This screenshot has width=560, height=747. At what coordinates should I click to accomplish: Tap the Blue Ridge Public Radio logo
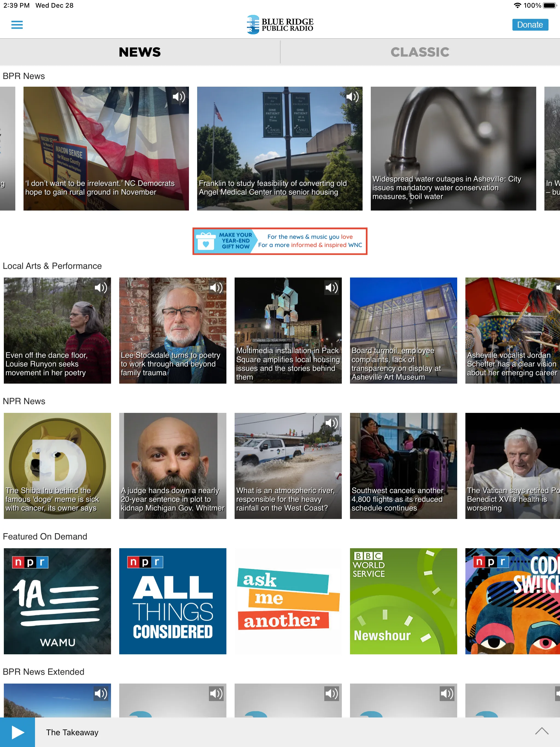click(x=280, y=25)
